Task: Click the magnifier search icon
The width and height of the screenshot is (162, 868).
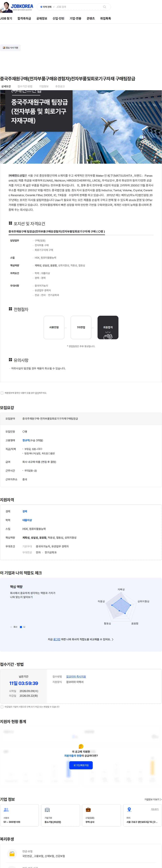Action: [x=105, y=7]
